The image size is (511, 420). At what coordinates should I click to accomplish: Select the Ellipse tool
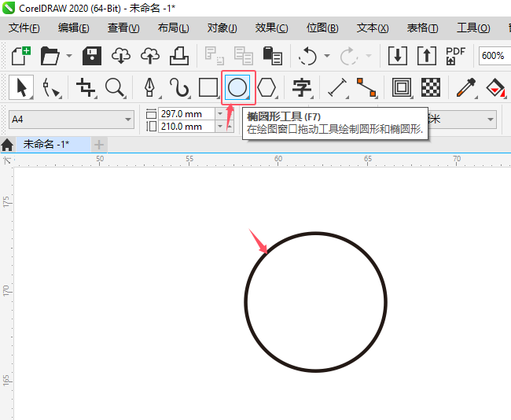click(237, 87)
